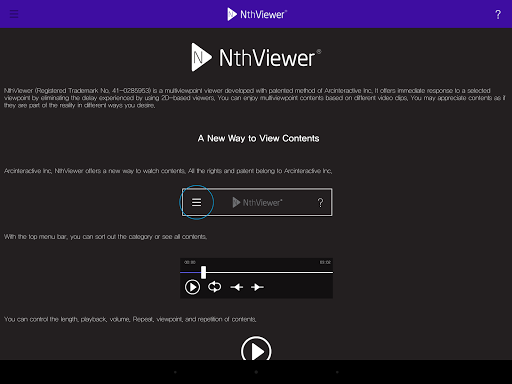Click the large NthViewer logo banner
Screen dimensions: 512x384
click(256, 57)
